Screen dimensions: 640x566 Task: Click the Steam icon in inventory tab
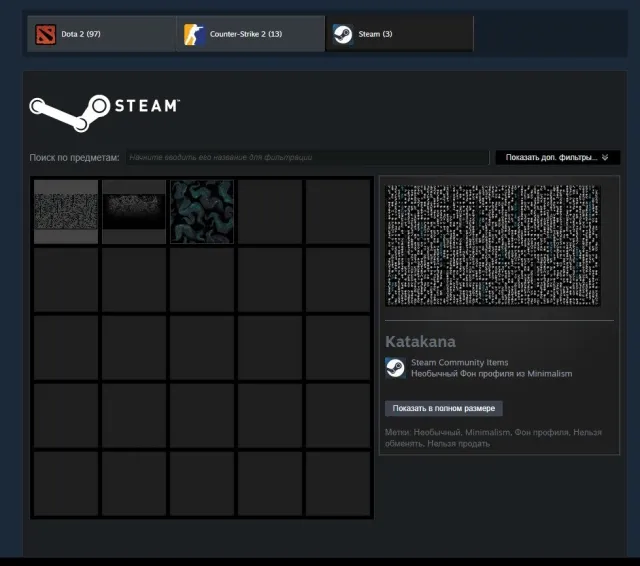(343, 34)
